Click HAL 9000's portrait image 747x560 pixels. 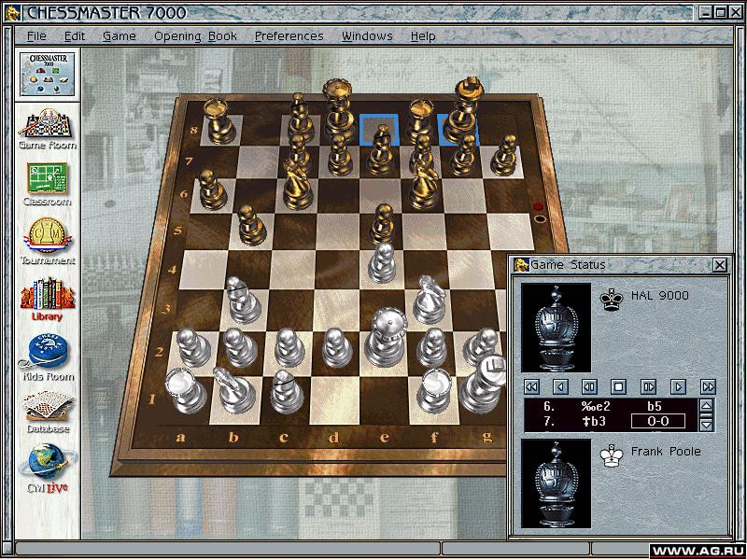tap(556, 328)
